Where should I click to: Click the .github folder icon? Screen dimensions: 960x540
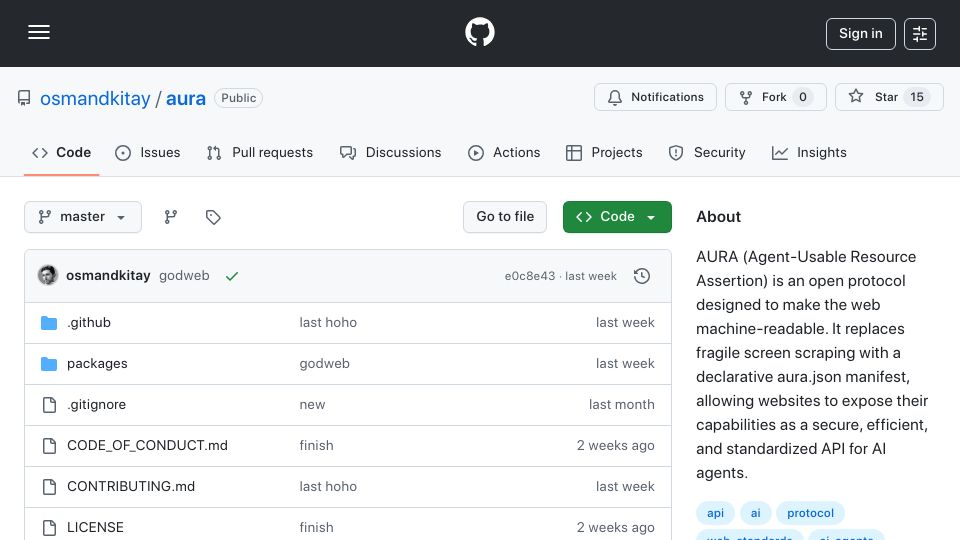[49, 323]
